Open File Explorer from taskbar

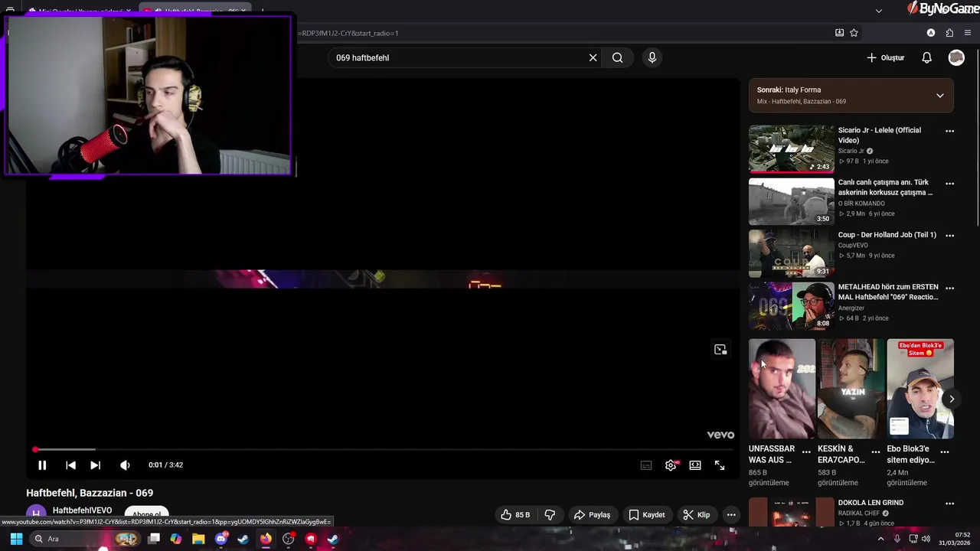click(198, 539)
